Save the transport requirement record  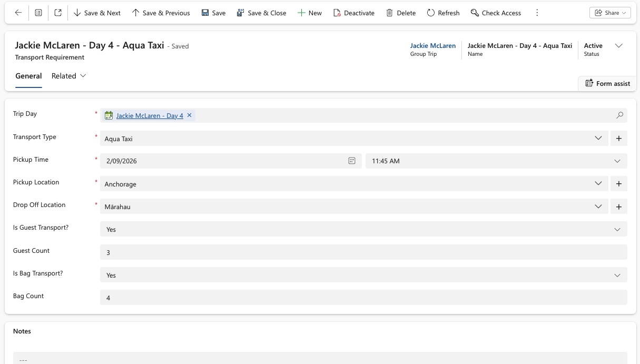[213, 13]
